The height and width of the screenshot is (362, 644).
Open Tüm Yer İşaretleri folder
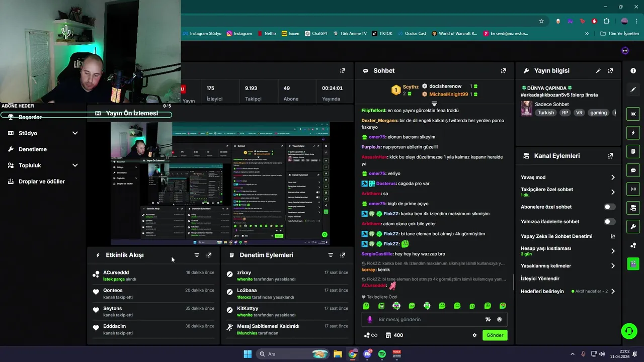coord(619,34)
